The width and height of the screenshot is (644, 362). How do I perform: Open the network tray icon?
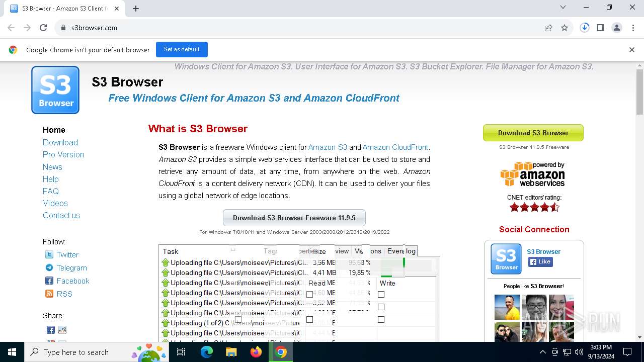[x=567, y=352]
